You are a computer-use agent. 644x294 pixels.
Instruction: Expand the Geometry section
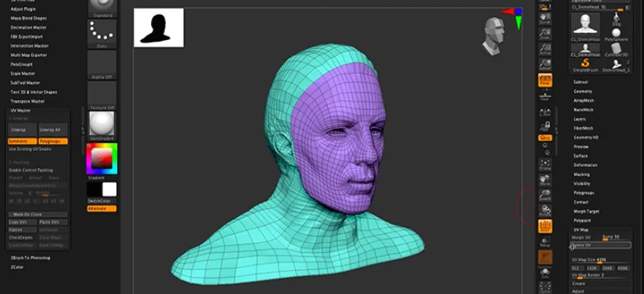pyautogui.click(x=583, y=92)
